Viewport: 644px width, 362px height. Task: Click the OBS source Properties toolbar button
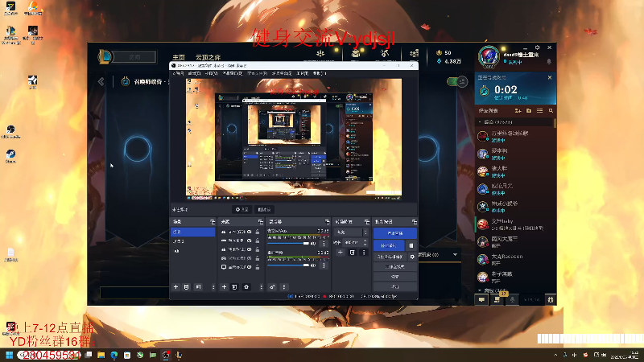[x=242, y=210]
